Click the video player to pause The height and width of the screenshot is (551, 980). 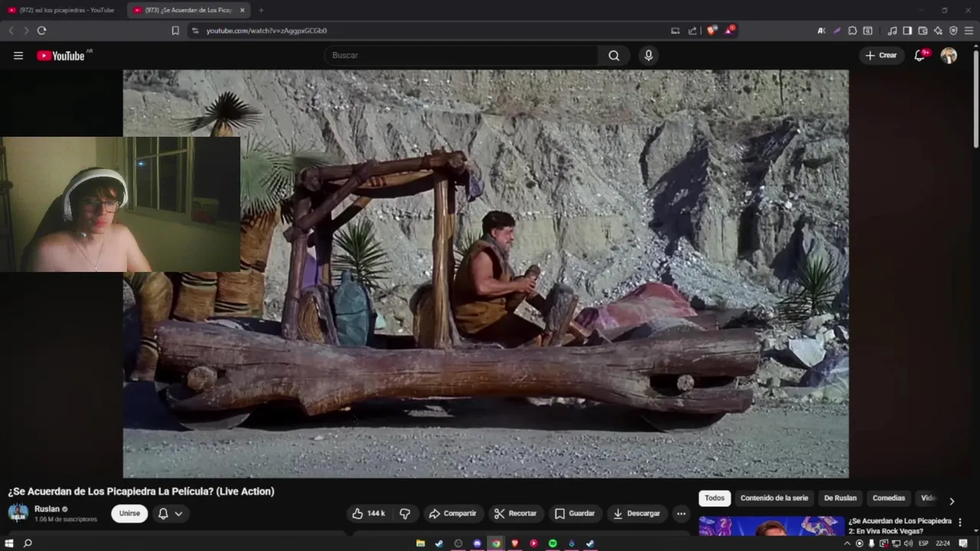tap(485, 274)
